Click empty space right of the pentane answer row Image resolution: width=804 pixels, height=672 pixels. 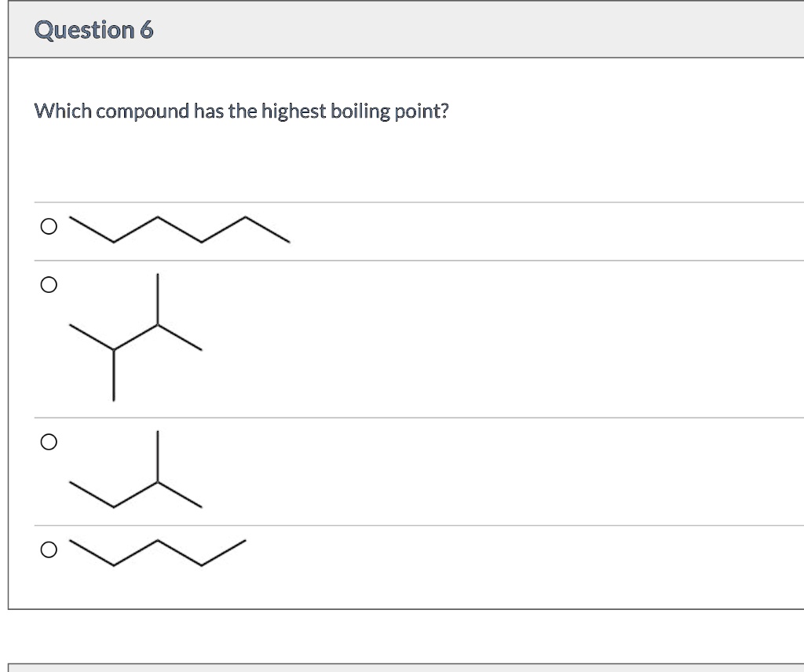coord(523,553)
